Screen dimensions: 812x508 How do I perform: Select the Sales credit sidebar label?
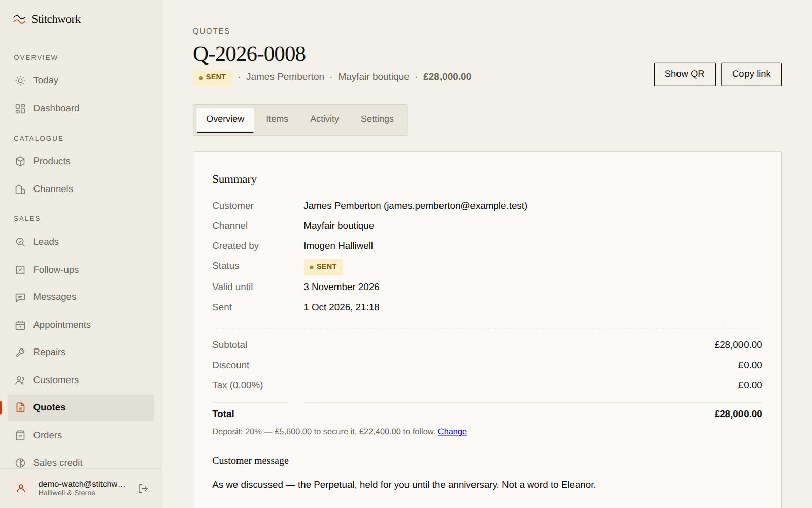tap(58, 463)
